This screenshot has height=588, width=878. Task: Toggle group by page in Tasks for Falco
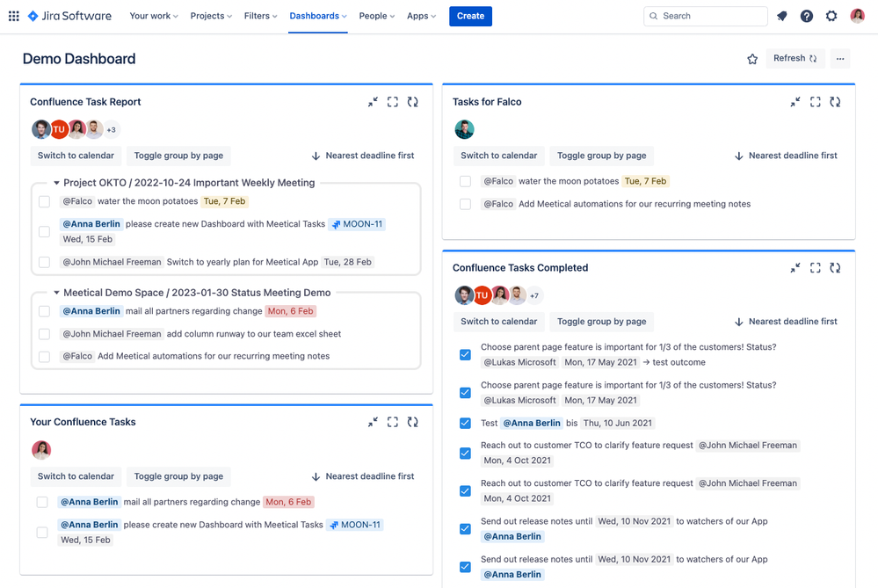[x=601, y=156]
